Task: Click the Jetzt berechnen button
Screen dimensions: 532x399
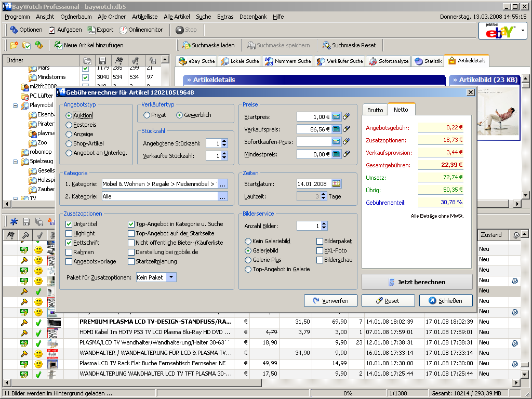Action: (417, 282)
